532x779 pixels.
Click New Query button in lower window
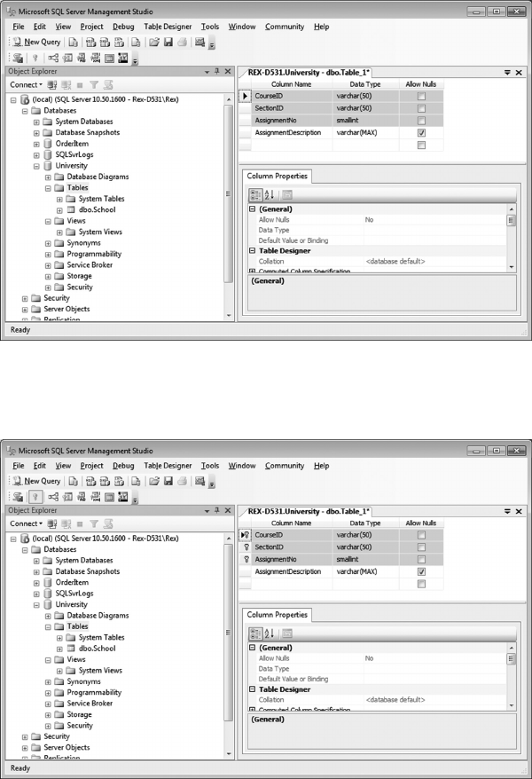pyautogui.click(x=36, y=481)
